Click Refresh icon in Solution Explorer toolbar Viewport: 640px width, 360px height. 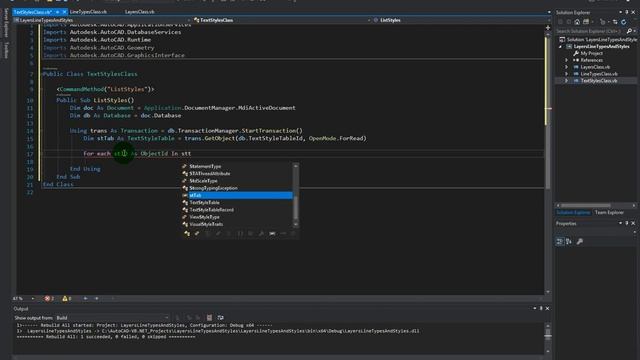pos(624,22)
